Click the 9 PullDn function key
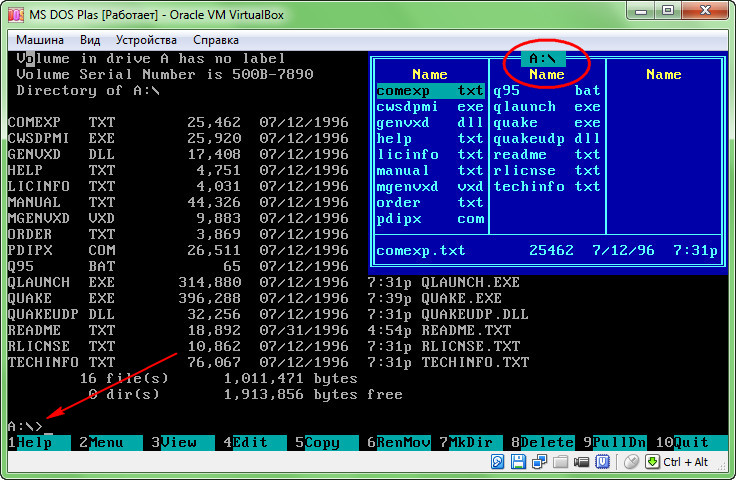 coord(614,442)
